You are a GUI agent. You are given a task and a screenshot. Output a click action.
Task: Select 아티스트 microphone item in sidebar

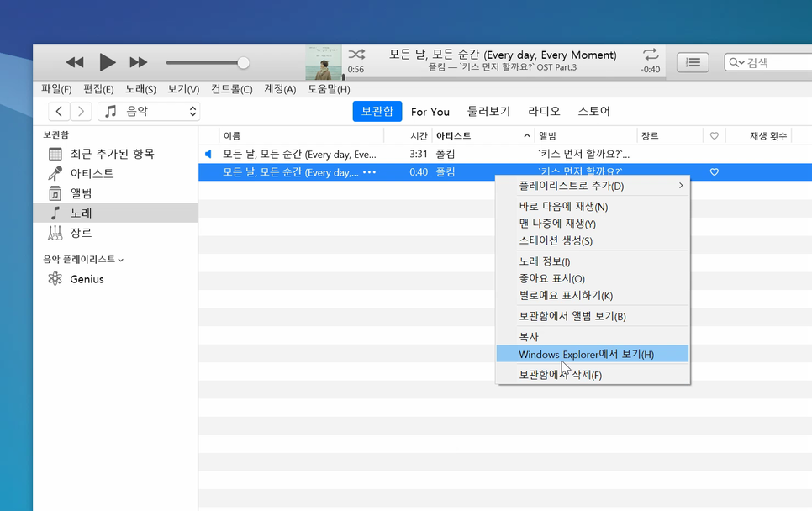tap(115, 173)
